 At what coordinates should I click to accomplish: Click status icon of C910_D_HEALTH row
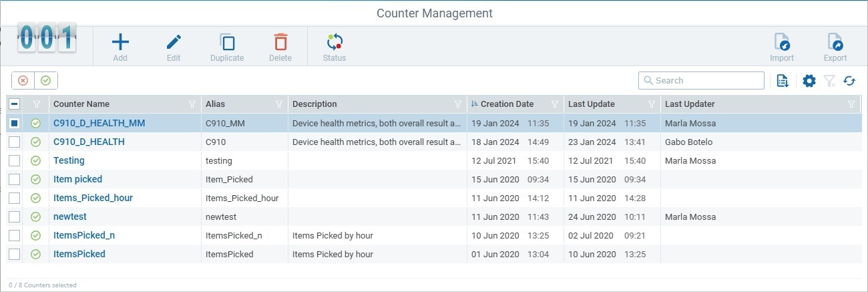[36, 142]
